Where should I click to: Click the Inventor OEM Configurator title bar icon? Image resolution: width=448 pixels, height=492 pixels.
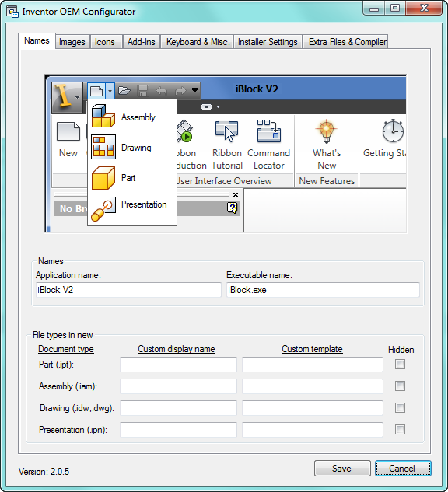12,12
